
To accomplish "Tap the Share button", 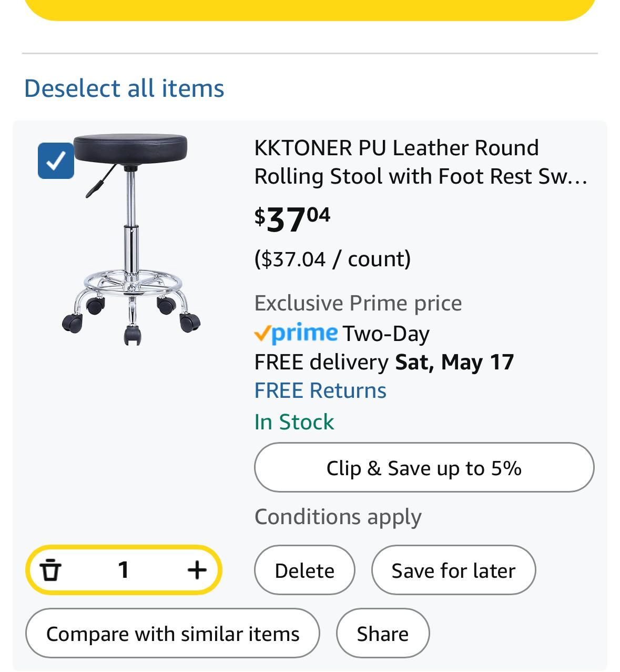I will click(x=383, y=633).
